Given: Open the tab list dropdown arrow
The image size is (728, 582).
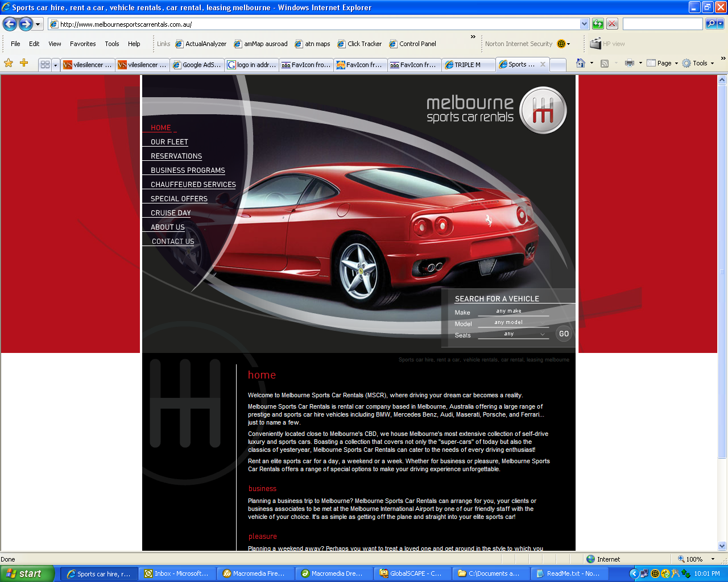Looking at the screenshot, I should coord(55,65).
